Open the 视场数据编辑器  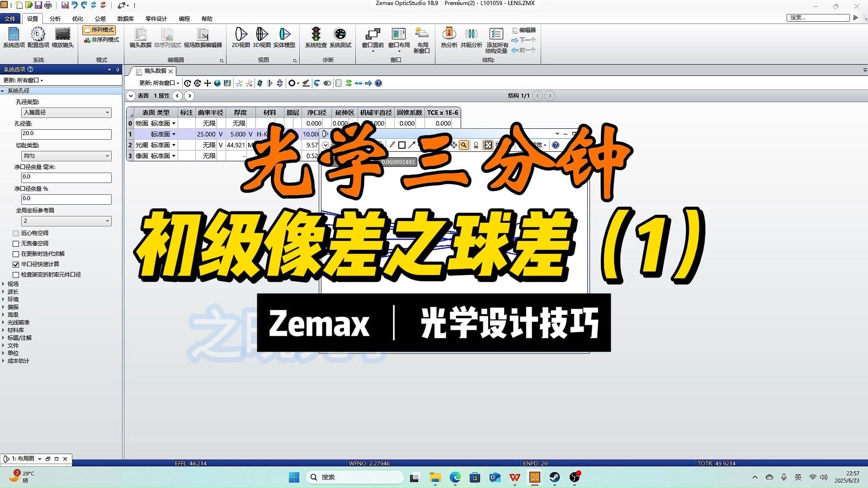pyautogui.click(x=203, y=38)
